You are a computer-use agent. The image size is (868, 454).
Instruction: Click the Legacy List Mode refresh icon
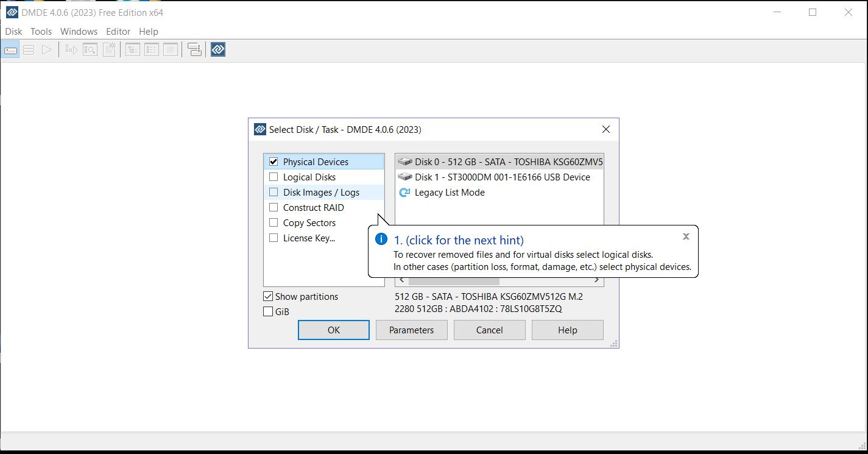coord(404,193)
